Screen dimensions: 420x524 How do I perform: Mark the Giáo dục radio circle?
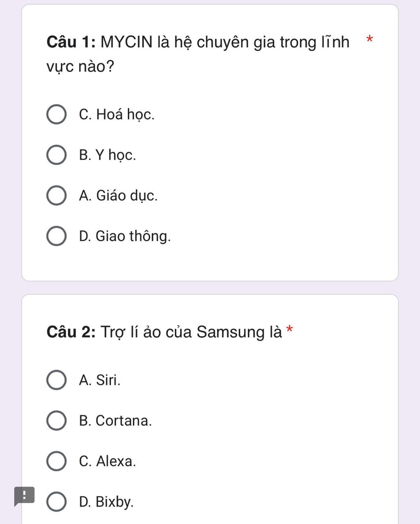pos(56,196)
